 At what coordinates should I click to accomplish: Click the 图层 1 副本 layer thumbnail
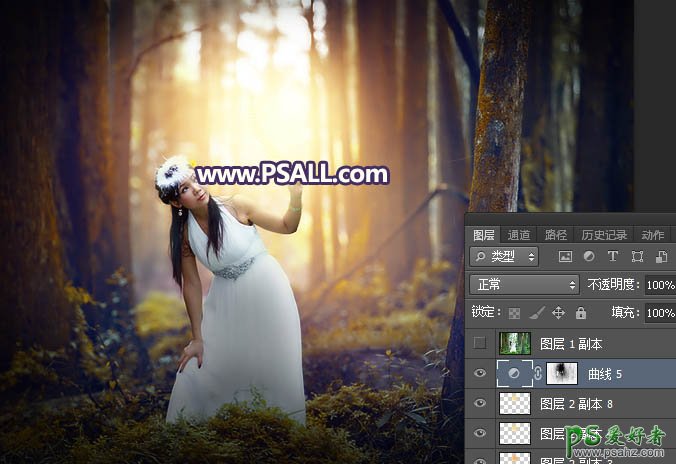(515, 343)
